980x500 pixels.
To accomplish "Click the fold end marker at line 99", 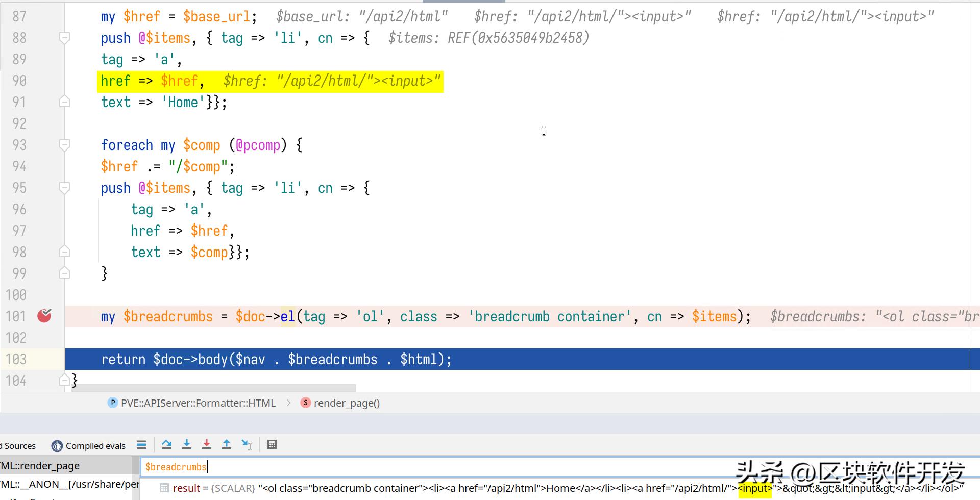I will (x=65, y=273).
